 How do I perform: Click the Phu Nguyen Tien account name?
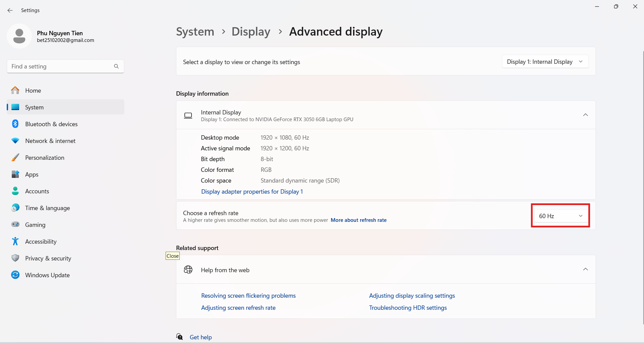click(60, 33)
